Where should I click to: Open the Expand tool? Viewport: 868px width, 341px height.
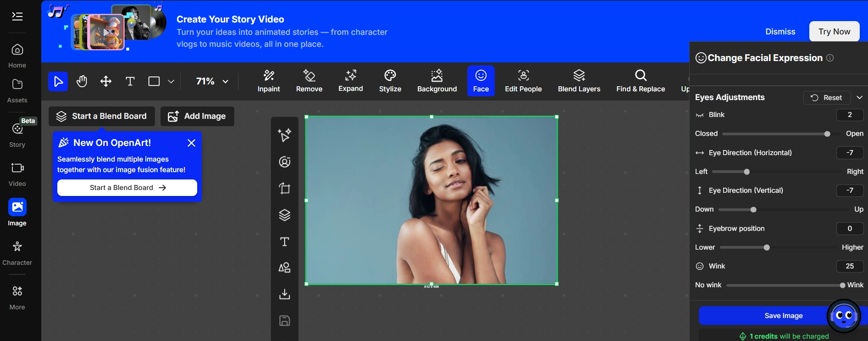click(351, 81)
